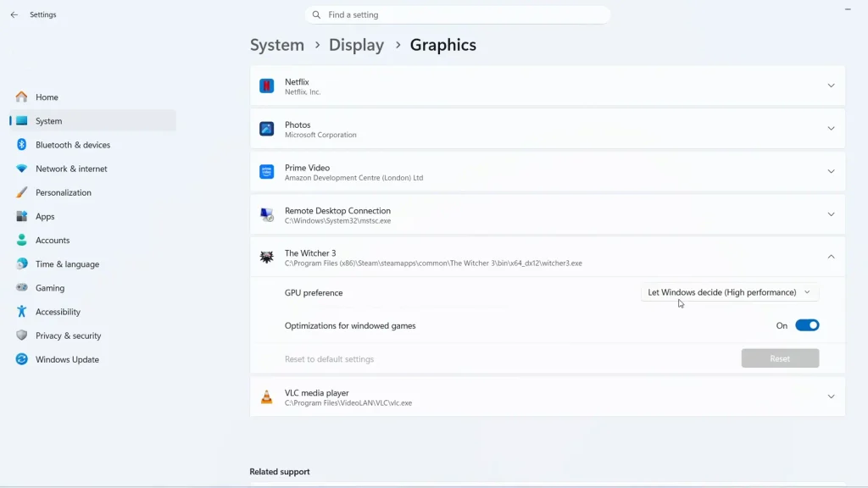This screenshot has height=488, width=868.
Task: Click the Find a setting search box
Action: point(458,15)
